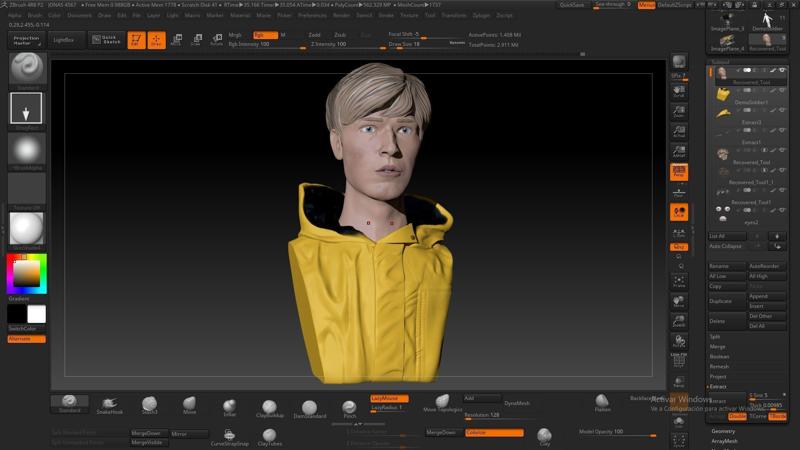Select the ClayBuildup brush
The image size is (800, 450).
[x=269, y=405]
